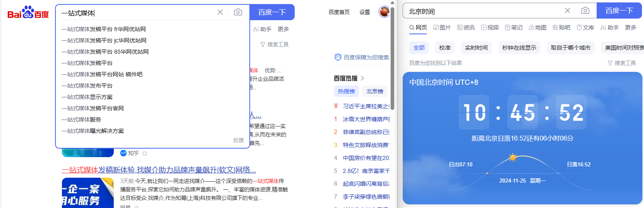Switch to the 网页 tab
The width and height of the screenshot is (644, 208).
[418, 27]
